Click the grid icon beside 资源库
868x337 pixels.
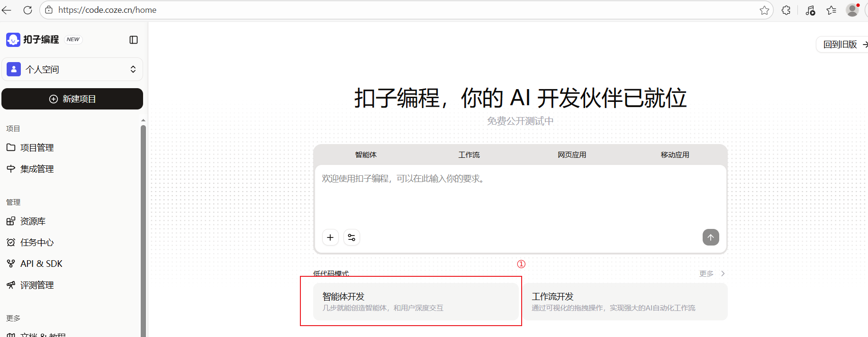[x=11, y=221]
